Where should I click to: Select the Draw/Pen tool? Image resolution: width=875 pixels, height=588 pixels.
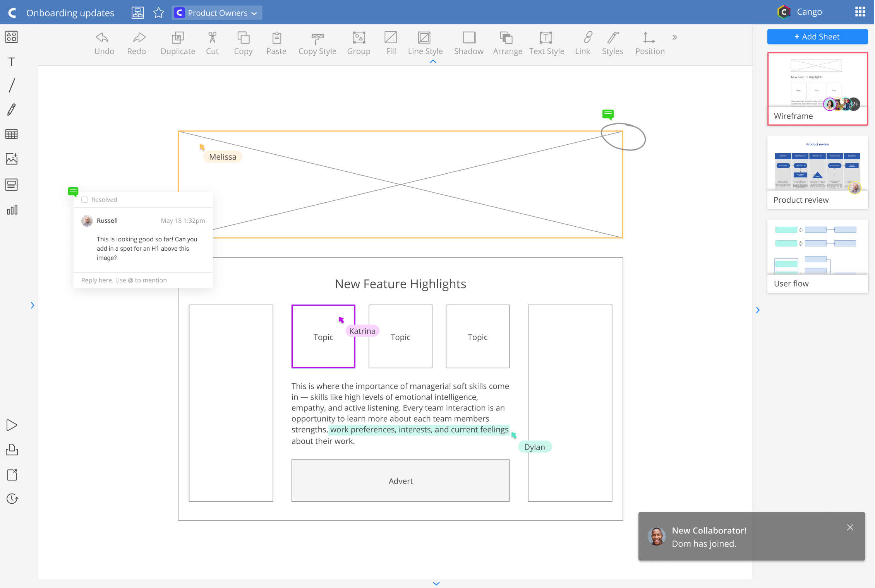[x=12, y=108]
